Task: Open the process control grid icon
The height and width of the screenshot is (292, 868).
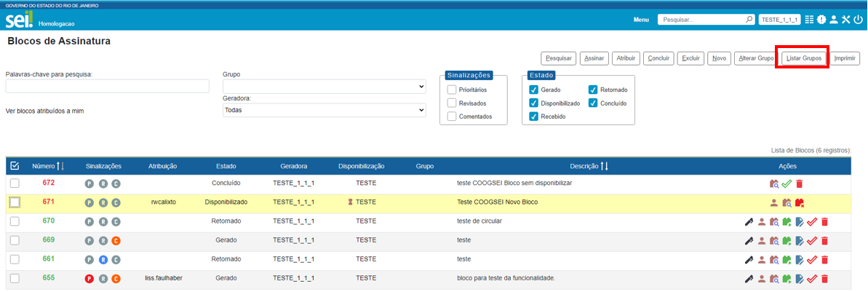Action: tap(809, 20)
